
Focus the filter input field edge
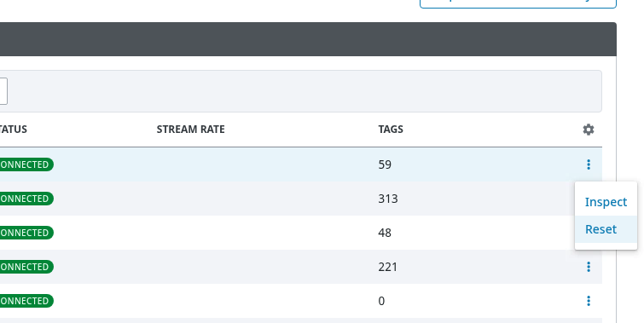pyautogui.click(x=3, y=91)
